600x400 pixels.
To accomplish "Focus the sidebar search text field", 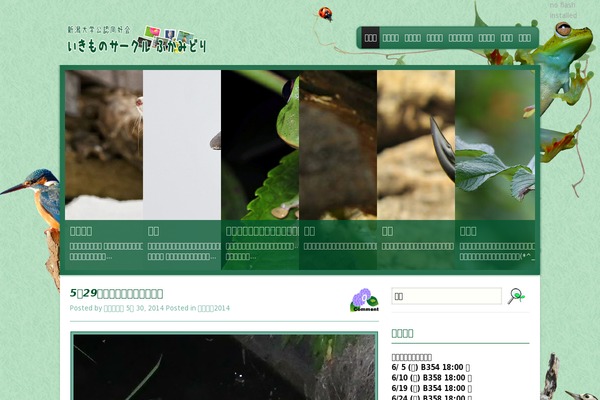I will (x=447, y=296).
